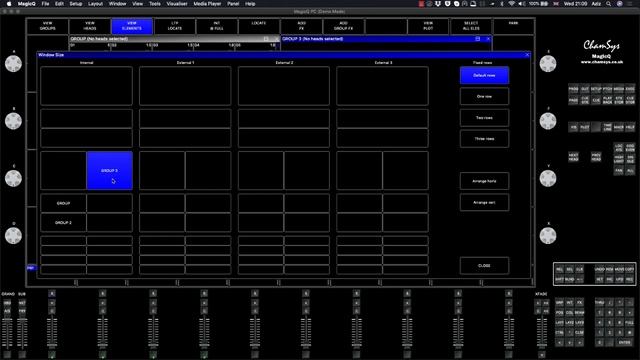This screenshot has height=360, width=640.
Task: Click the UNDO console key
Action: point(600,269)
